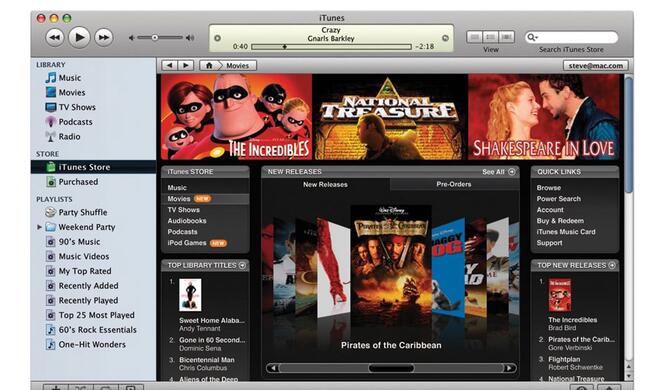
Task: Click See All for new releases
Action: pyautogui.click(x=498, y=172)
